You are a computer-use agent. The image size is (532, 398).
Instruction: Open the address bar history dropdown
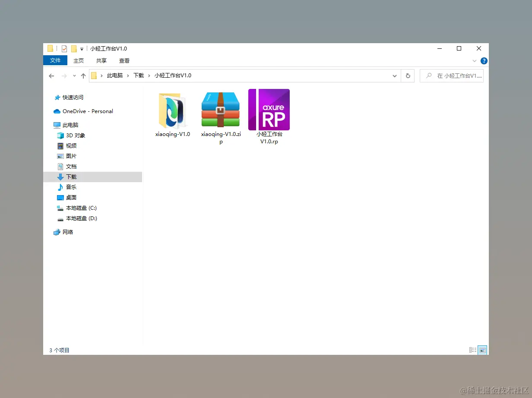click(x=395, y=76)
